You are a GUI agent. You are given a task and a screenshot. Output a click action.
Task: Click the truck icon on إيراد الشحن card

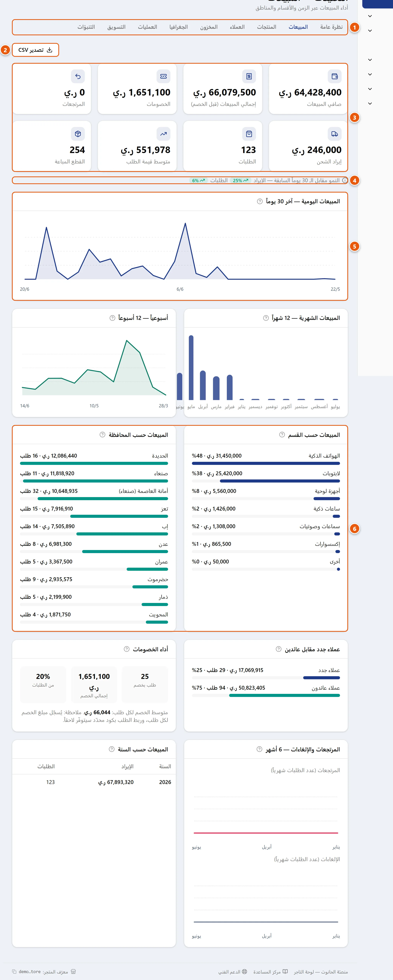coord(334,134)
